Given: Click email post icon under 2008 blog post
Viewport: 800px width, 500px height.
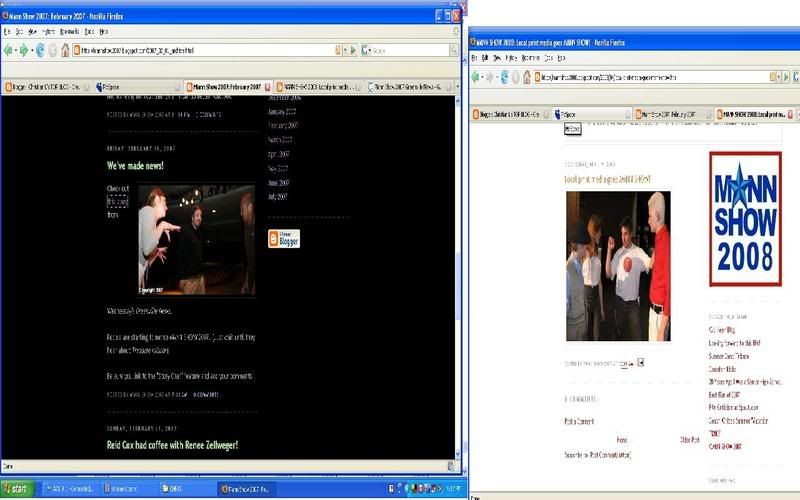Looking at the screenshot, I should pos(640,362).
